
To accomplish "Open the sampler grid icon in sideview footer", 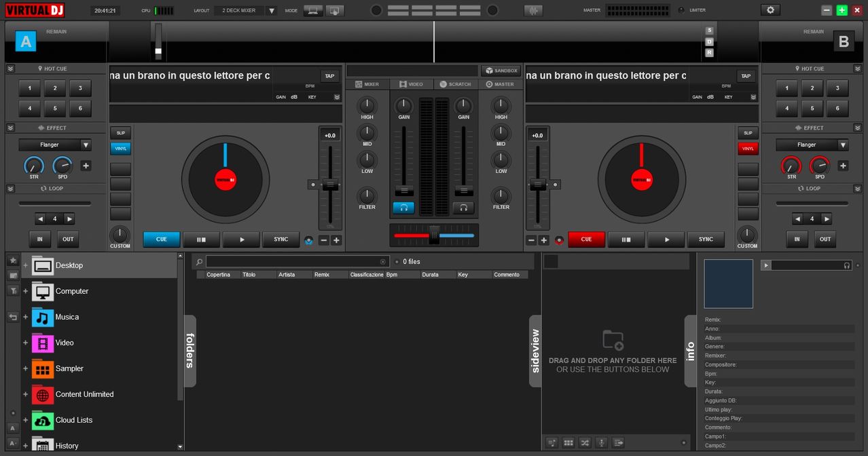I will 568,442.
